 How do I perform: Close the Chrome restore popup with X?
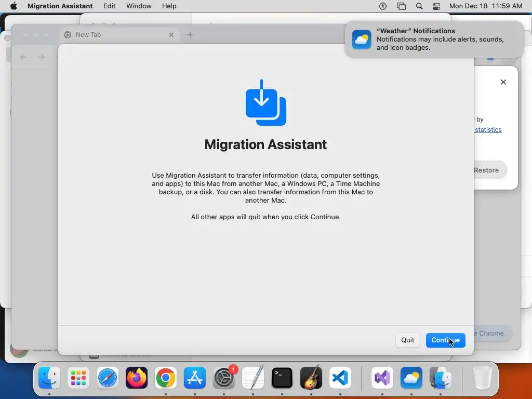[x=503, y=82]
